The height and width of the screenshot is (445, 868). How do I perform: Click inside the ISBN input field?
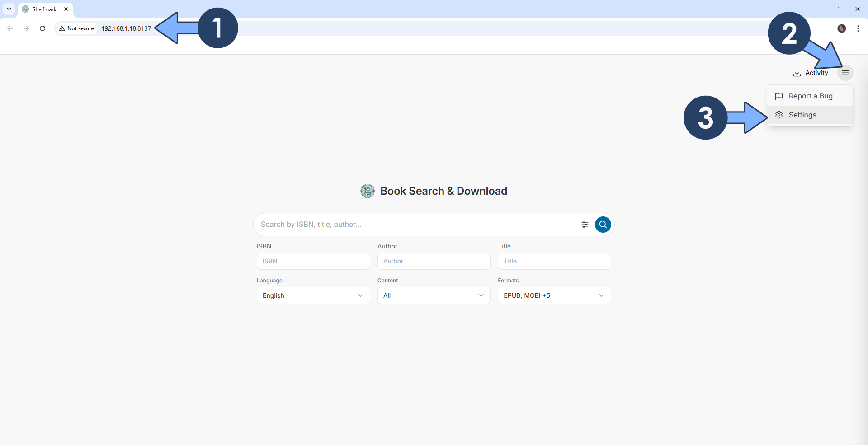pos(313,261)
